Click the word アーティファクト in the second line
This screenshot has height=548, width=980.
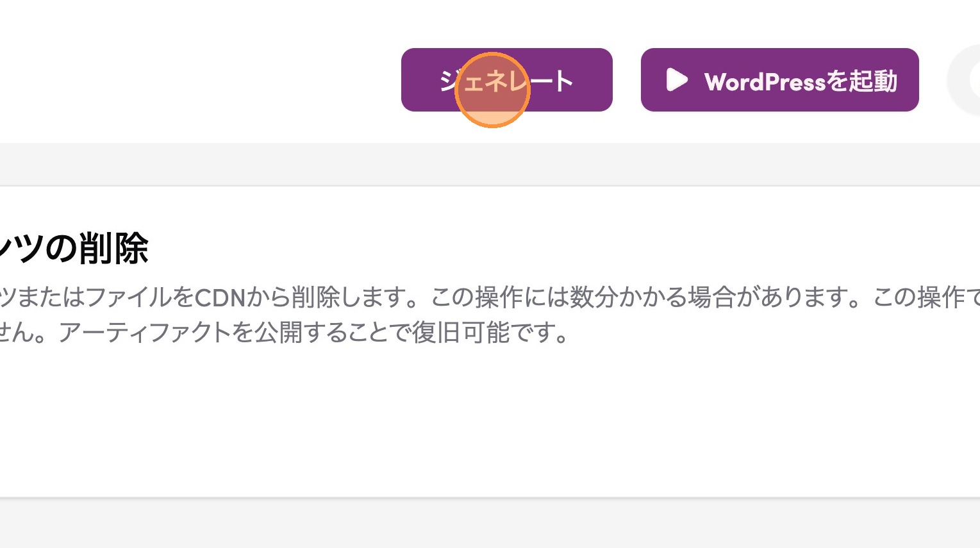click(x=145, y=333)
